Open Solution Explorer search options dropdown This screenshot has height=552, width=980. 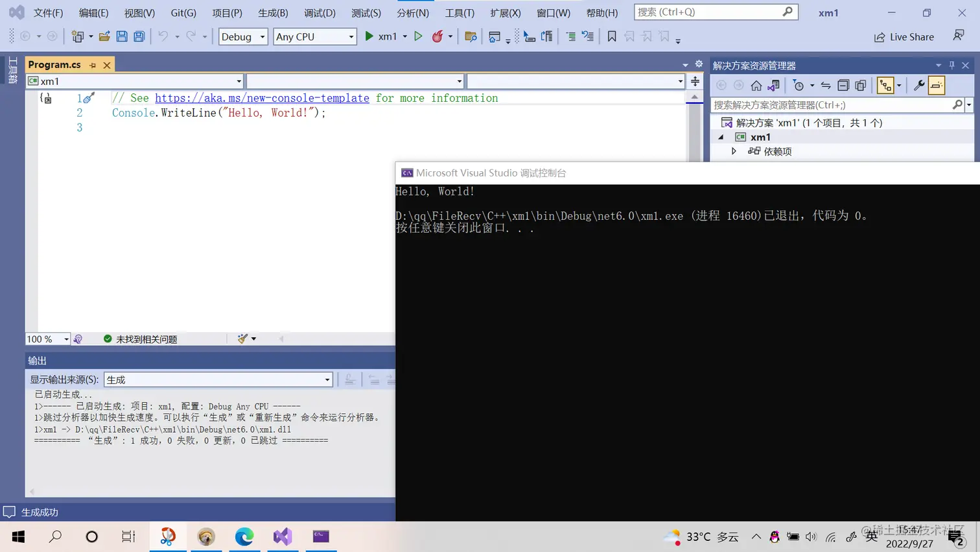[969, 105]
